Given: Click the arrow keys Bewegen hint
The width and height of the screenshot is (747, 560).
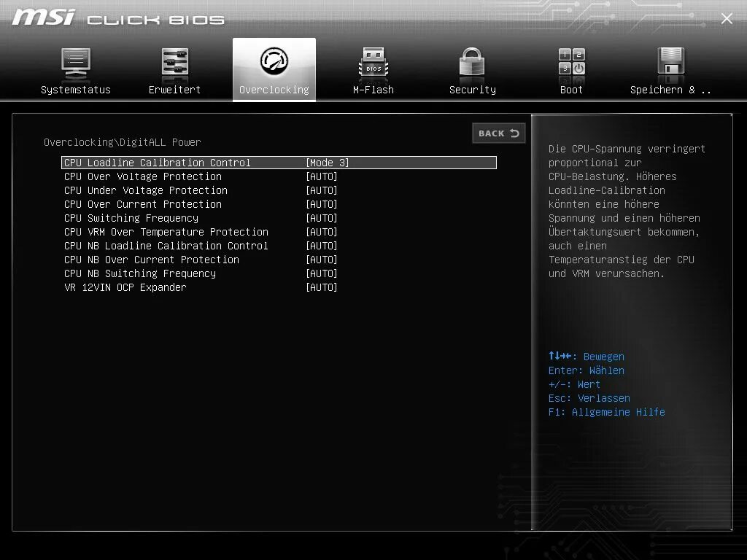Looking at the screenshot, I should (x=586, y=356).
